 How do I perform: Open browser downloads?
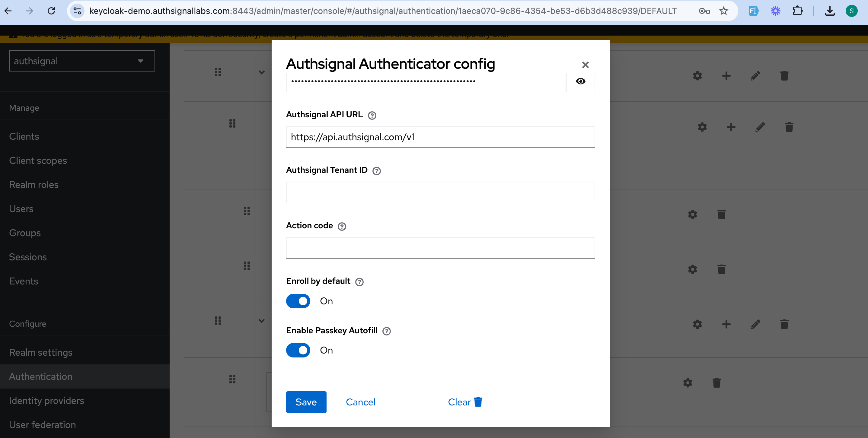[x=830, y=11]
